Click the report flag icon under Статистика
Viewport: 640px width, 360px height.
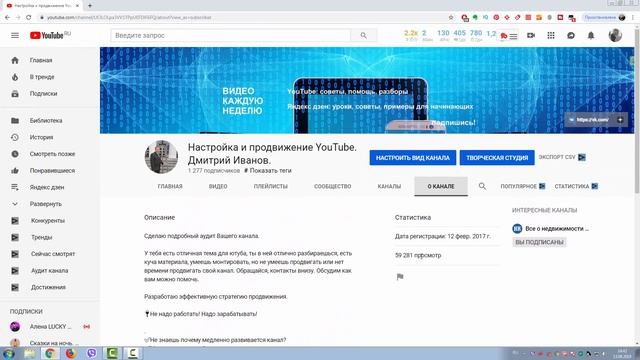click(x=400, y=277)
